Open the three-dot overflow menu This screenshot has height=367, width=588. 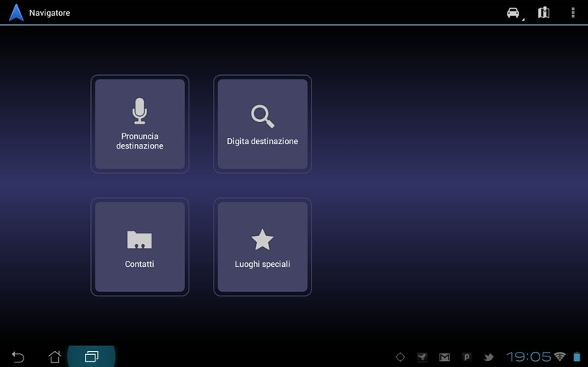point(572,13)
